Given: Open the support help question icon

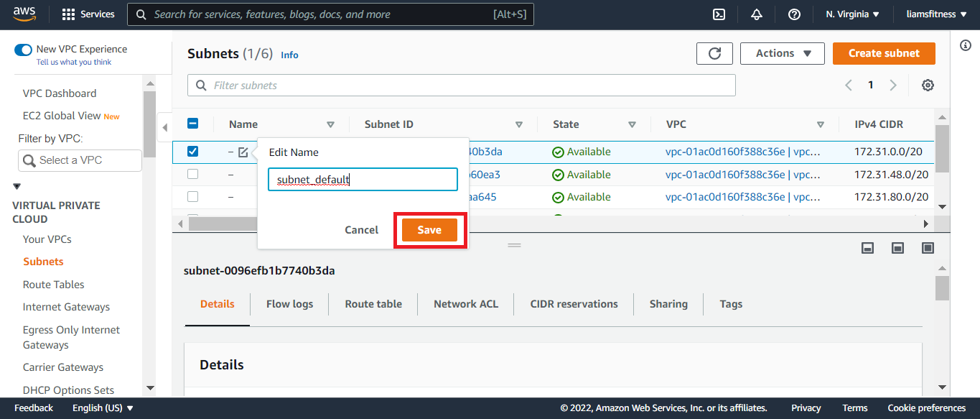Looking at the screenshot, I should pos(794,14).
